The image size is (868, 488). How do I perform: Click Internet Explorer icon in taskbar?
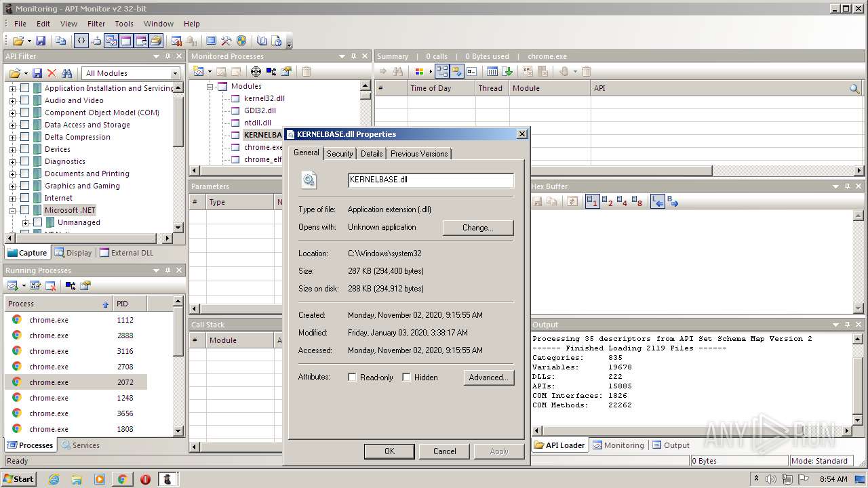coord(54,479)
